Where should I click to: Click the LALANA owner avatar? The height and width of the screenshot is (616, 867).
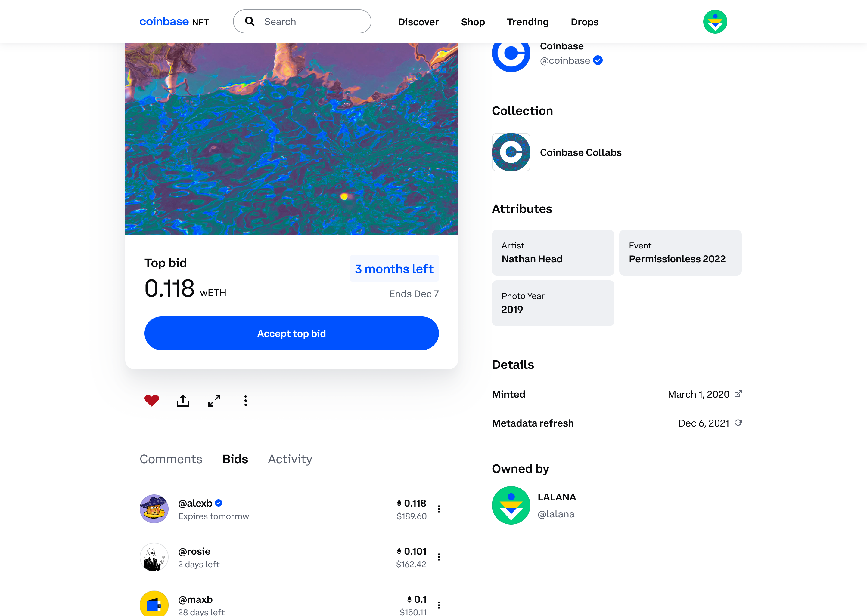[511, 505]
